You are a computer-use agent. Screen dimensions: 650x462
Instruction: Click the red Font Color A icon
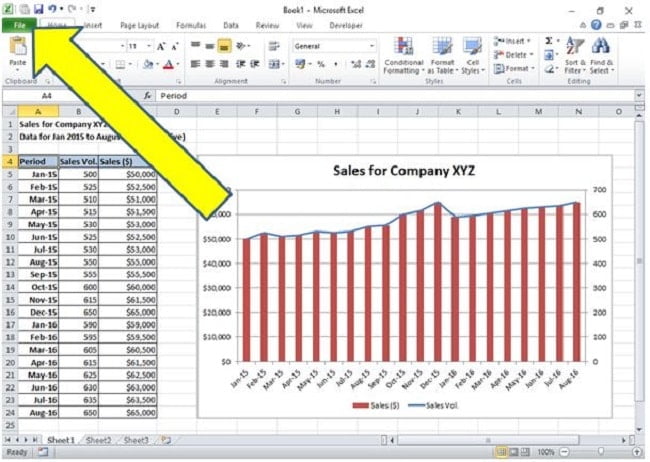168,65
